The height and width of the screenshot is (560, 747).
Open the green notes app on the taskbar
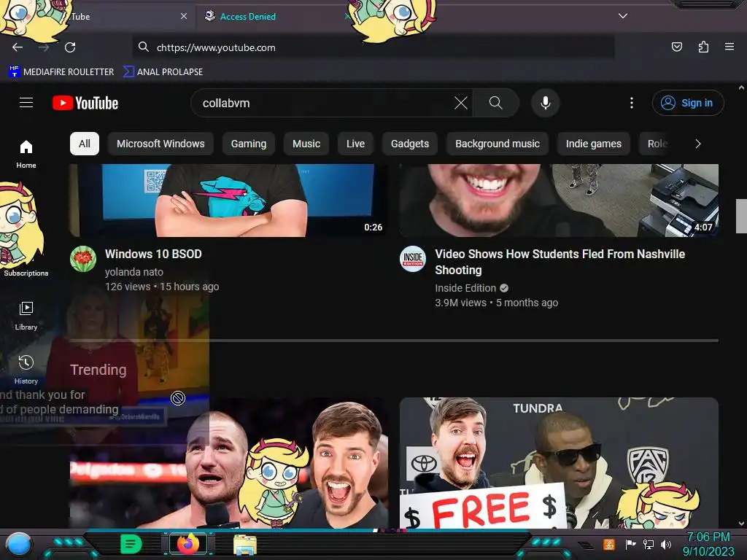tap(131, 544)
